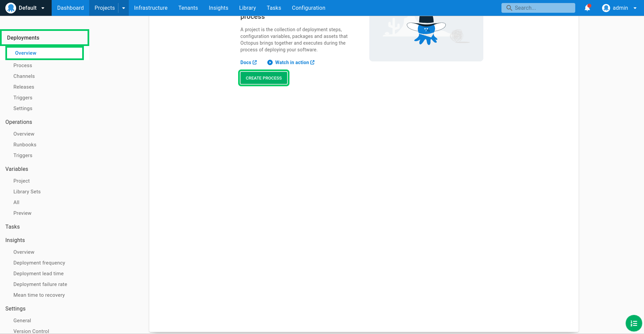644x334 pixels.
Task: Click the Docs external link icon
Action: pos(255,62)
